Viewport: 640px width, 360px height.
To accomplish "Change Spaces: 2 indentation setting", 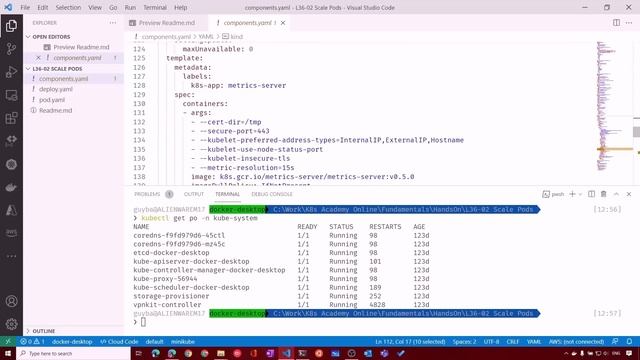I will pos(464,342).
